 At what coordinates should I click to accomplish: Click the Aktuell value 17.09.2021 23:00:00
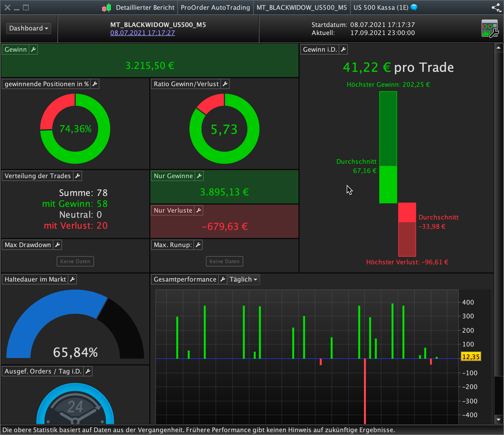tap(383, 33)
